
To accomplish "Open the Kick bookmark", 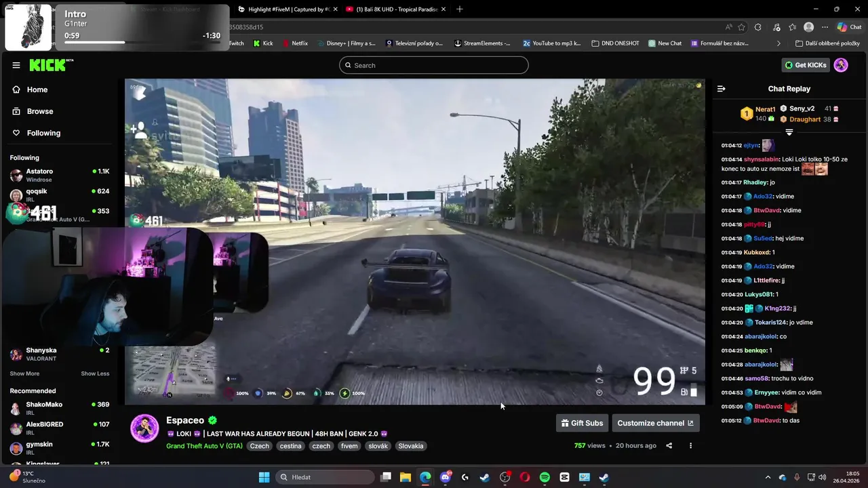I will click(x=263, y=43).
